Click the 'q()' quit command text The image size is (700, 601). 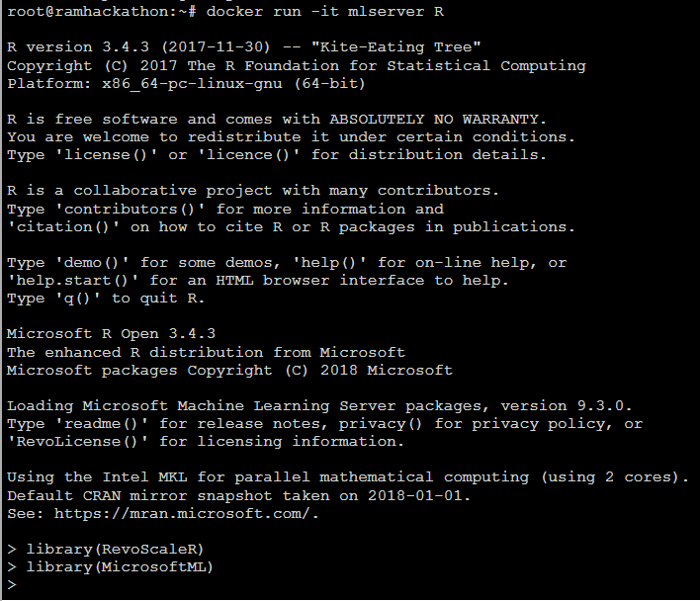pyautogui.click(x=78, y=299)
